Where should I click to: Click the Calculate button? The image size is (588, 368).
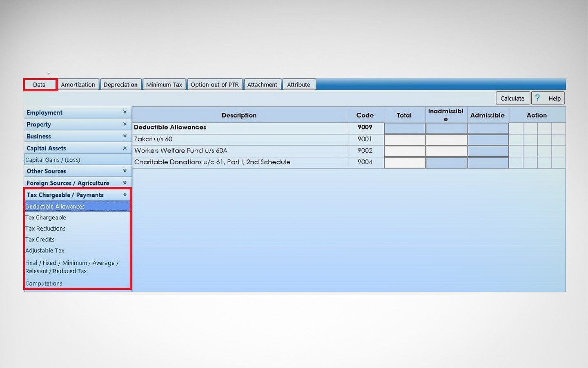click(x=512, y=98)
